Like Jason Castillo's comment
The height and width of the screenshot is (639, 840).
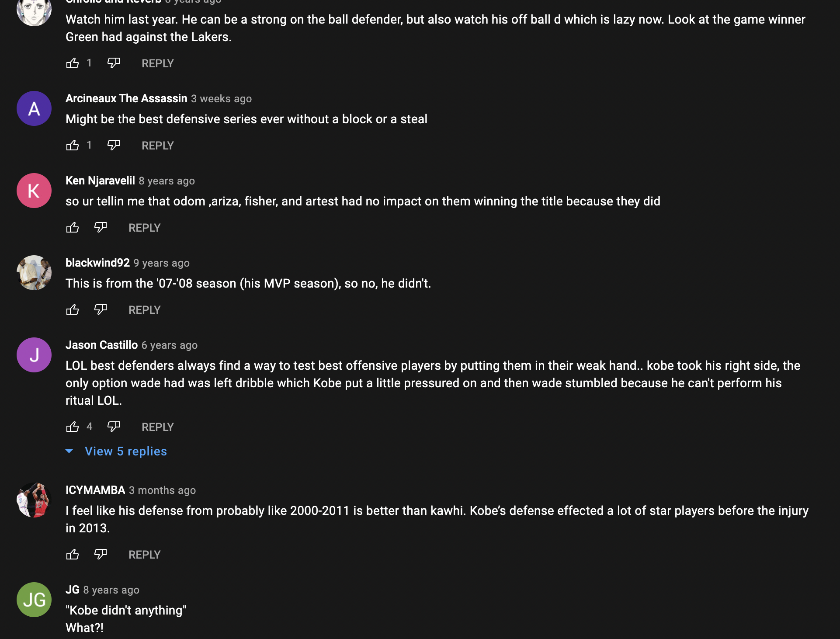(73, 427)
